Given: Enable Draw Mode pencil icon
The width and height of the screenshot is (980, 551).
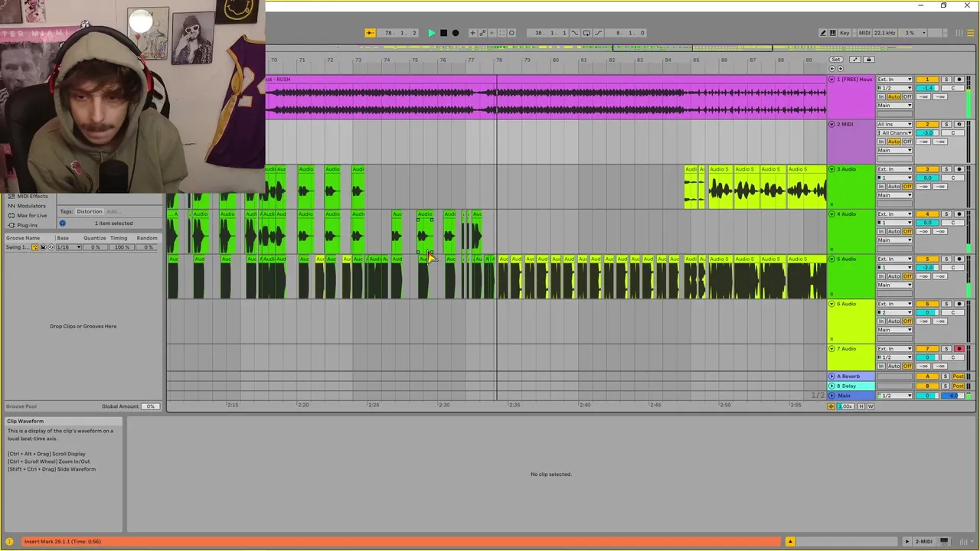Looking at the screenshot, I should point(823,33).
